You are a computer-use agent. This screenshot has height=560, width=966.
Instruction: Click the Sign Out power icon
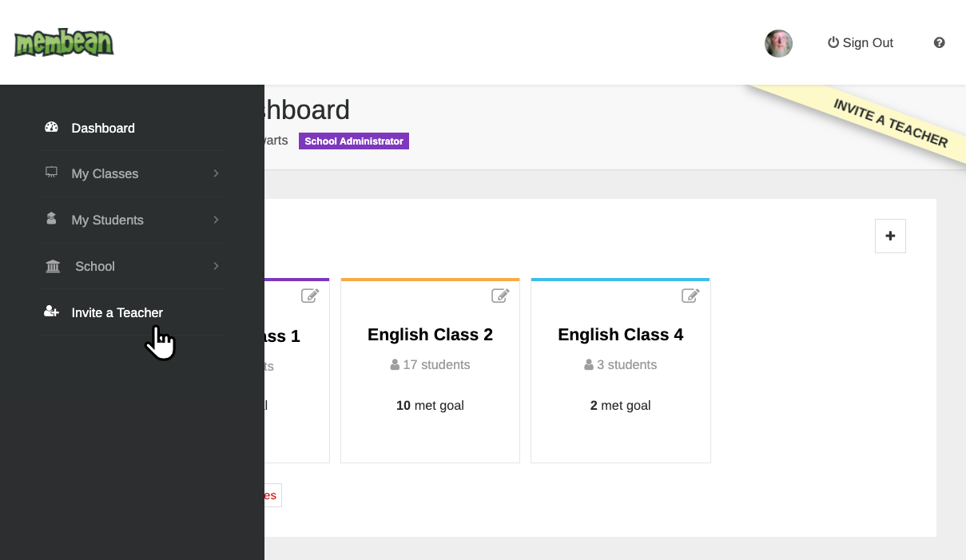click(833, 42)
